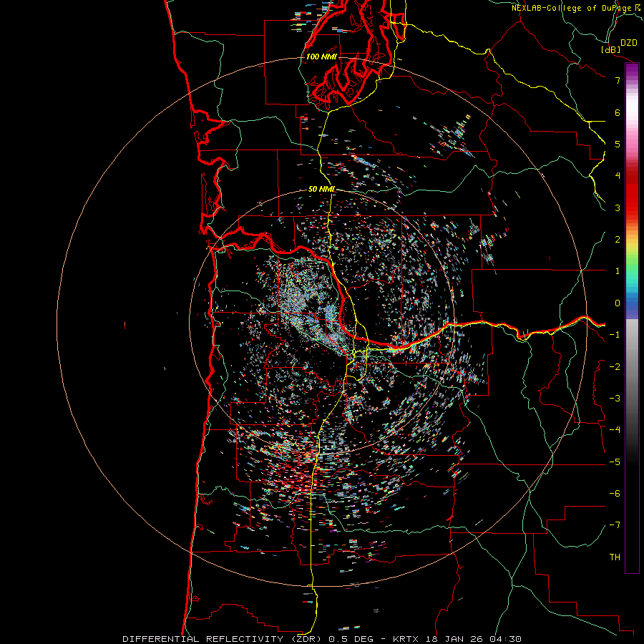This screenshot has height=644, width=644.
Task: Click the 3 value on color scale
Action: [618, 208]
